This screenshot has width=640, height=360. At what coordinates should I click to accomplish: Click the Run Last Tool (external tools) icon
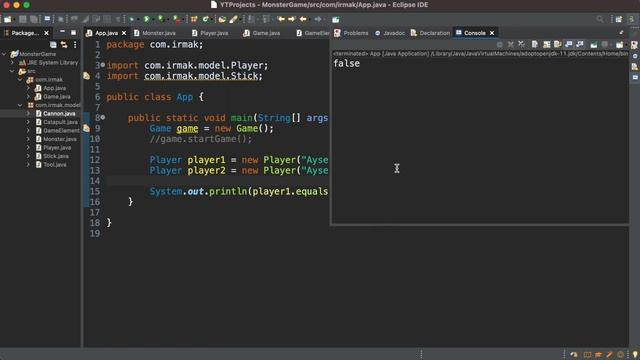click(176, 19)
